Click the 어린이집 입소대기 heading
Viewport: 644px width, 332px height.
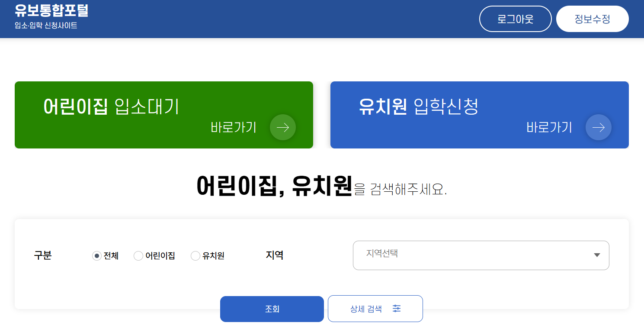coord(111,106)
